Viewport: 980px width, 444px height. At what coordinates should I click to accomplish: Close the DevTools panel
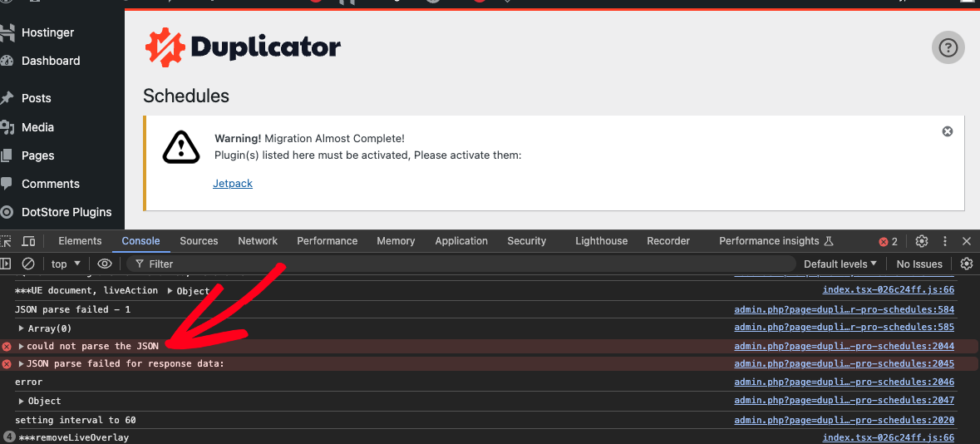click(x=966, y=241)
